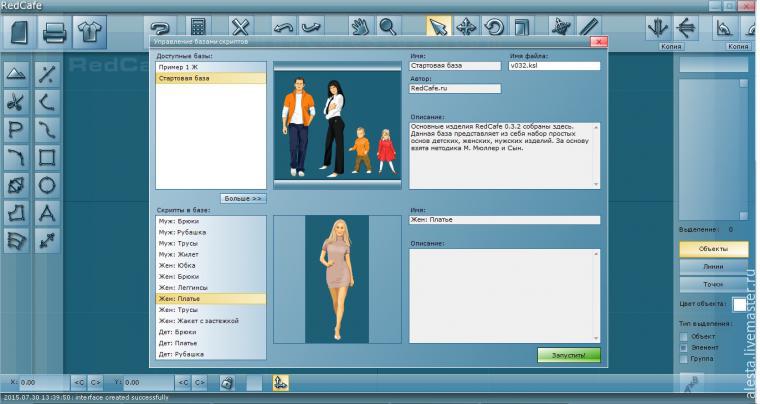Viewport: 760px width, 404px height.
Task: Select the Муж: Брюки script
Action: 211,221
